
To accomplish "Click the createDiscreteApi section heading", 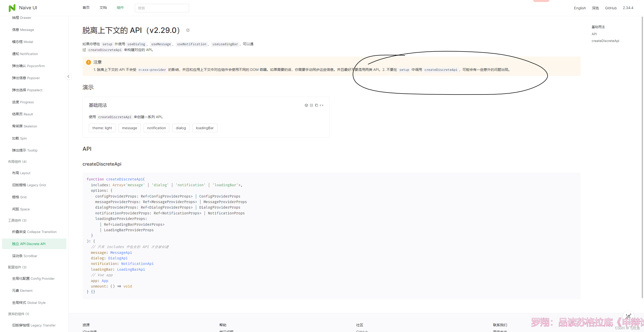I will pyautogui.click(x=102, y=164).
